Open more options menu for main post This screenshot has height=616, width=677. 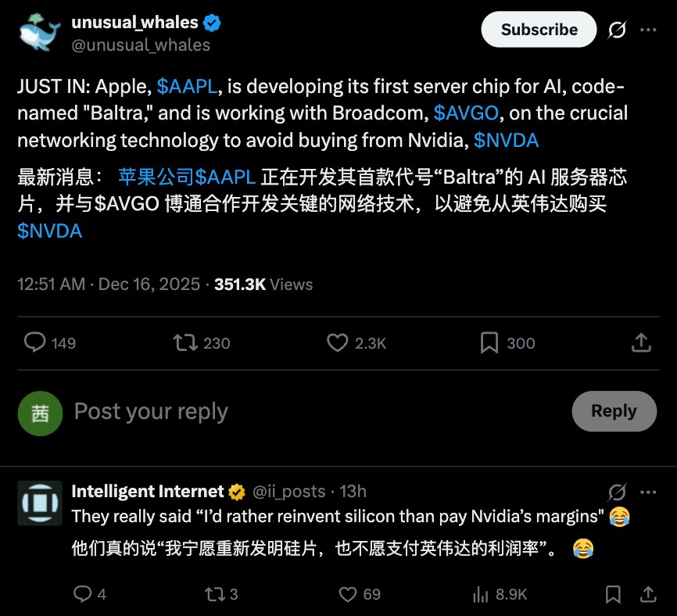(648, 30)
